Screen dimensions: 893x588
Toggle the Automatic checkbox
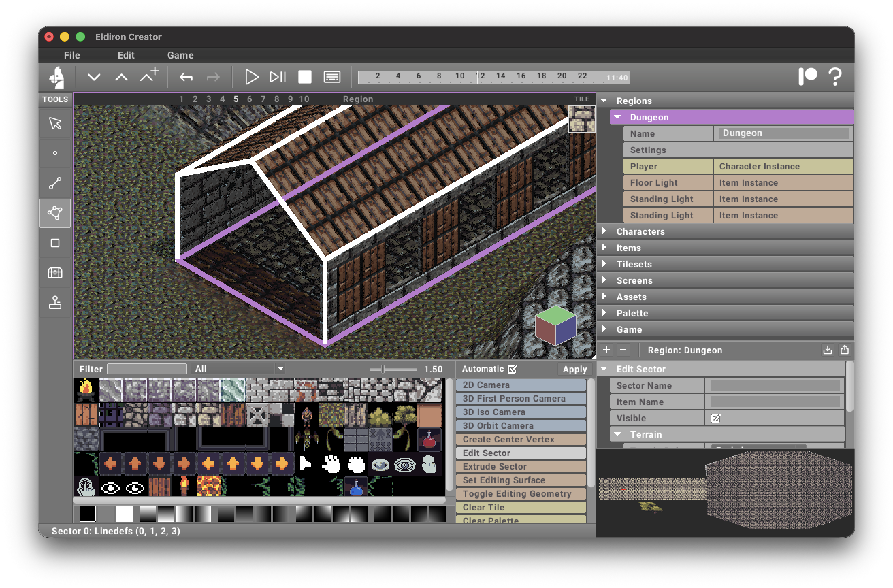pos(512,369)
